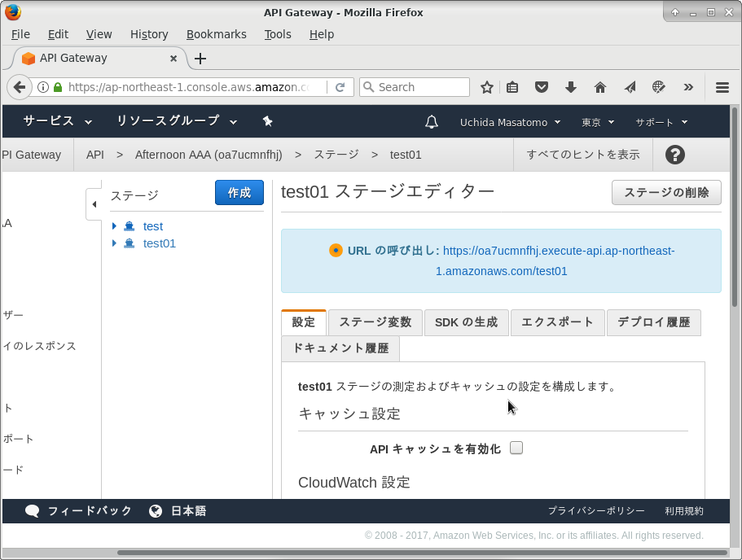This screenshot has width=742, height=560.
Task: Click the Firefox Search input field
Action: 415,87
